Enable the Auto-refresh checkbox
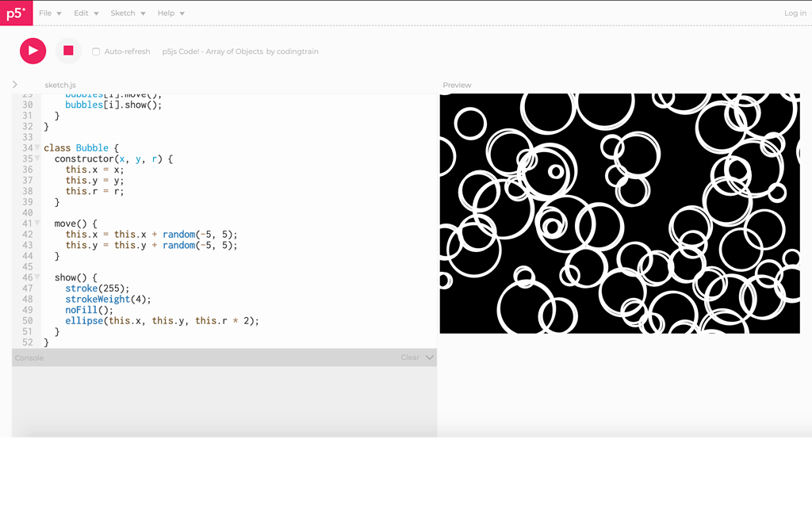This screenshot has height=531, width=812. pos(96,52)
